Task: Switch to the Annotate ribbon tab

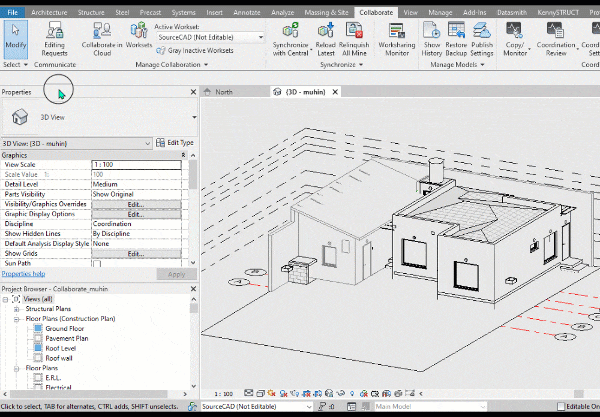Action: point(247,12)
